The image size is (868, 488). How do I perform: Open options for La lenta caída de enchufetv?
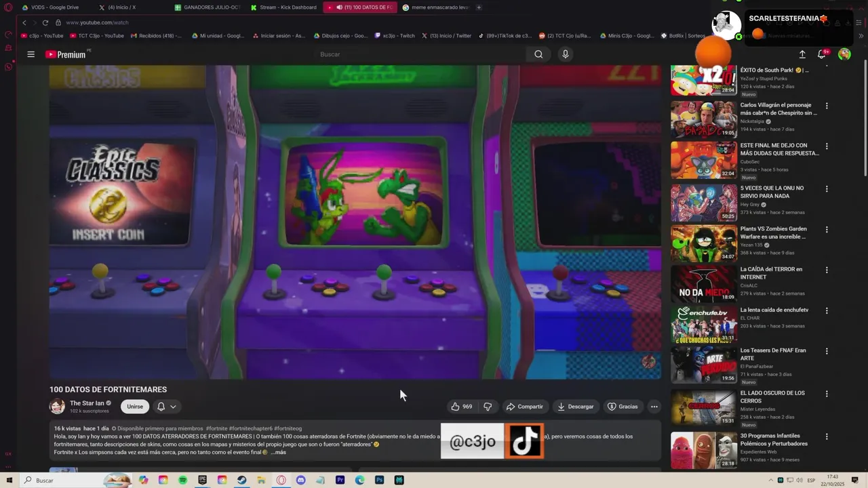pos(827,310)
